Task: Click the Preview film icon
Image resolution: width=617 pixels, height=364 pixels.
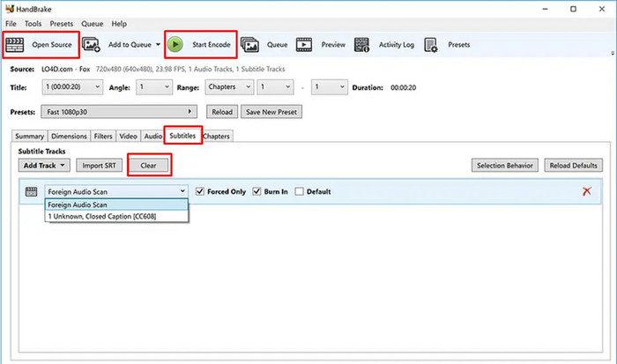Action: click(x=304, y=45)
